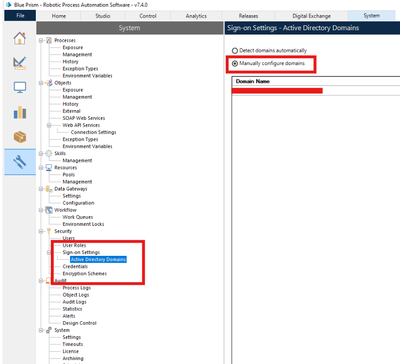Image resolution: width=400 pixels, height=364 pixels.
Task: Open Work Queues under Workflow
Action: (78, 217)
